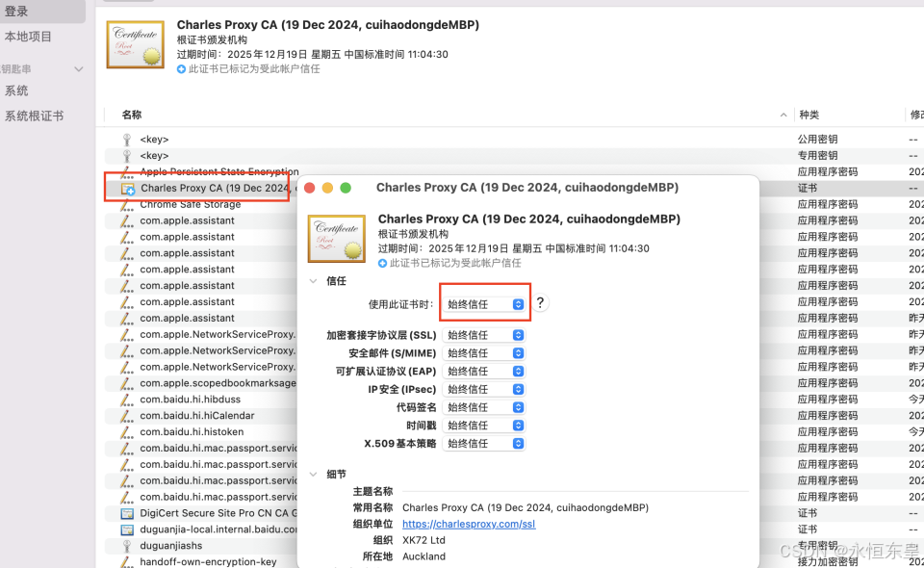Select the Apple Persistent State Encryption entry

pos(219,171)
